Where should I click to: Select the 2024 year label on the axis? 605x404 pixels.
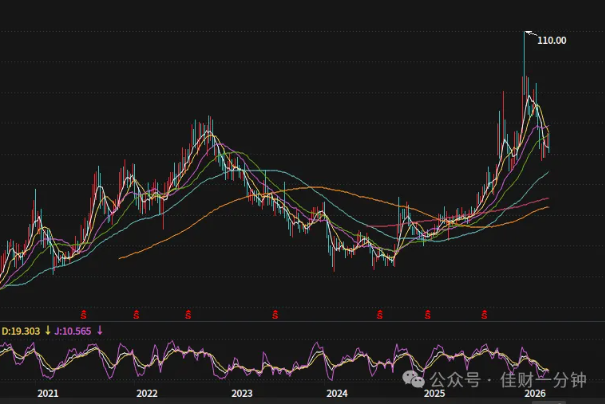(x=337, y=393)
